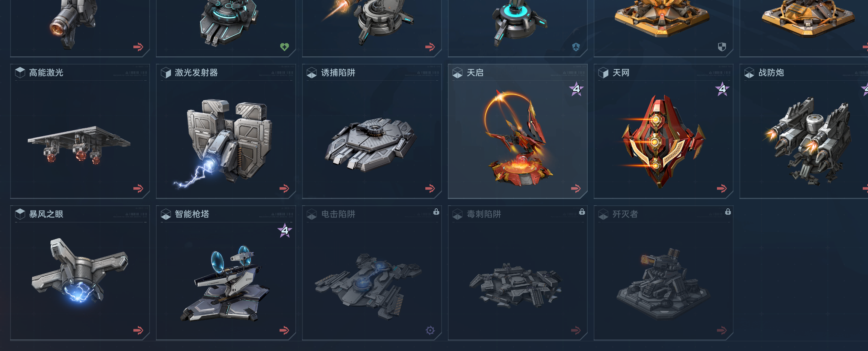Click the cube icon beside 激光发射器
This screenshot has width=868, height=351.
[166, 72]
